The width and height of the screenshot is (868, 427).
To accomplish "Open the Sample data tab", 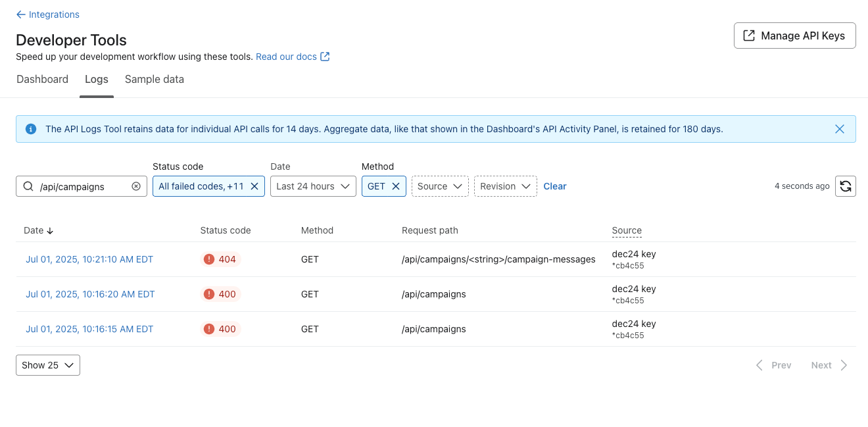I will coord(155,79).
